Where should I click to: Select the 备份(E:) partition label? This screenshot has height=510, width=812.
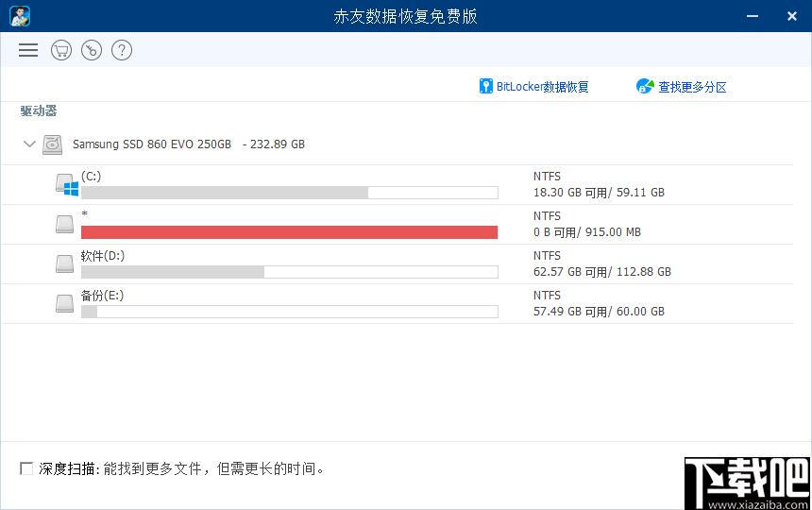tap(102, 296)
